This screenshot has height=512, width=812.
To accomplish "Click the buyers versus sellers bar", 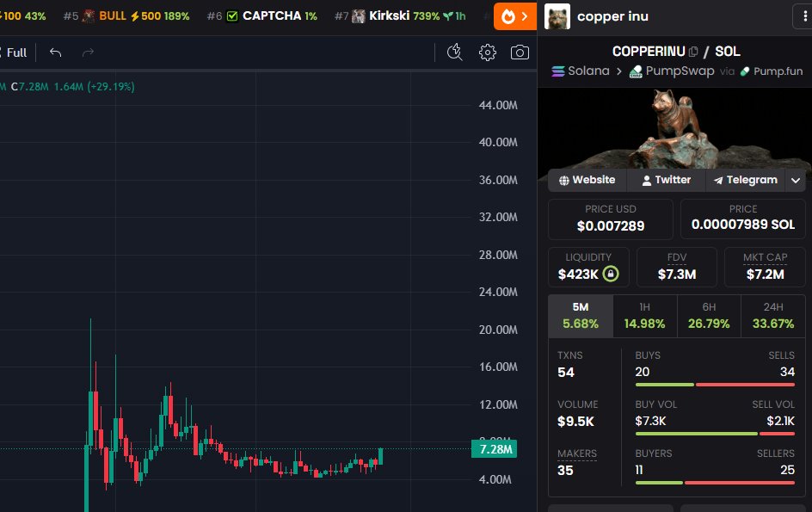I will tap(715, 483).
